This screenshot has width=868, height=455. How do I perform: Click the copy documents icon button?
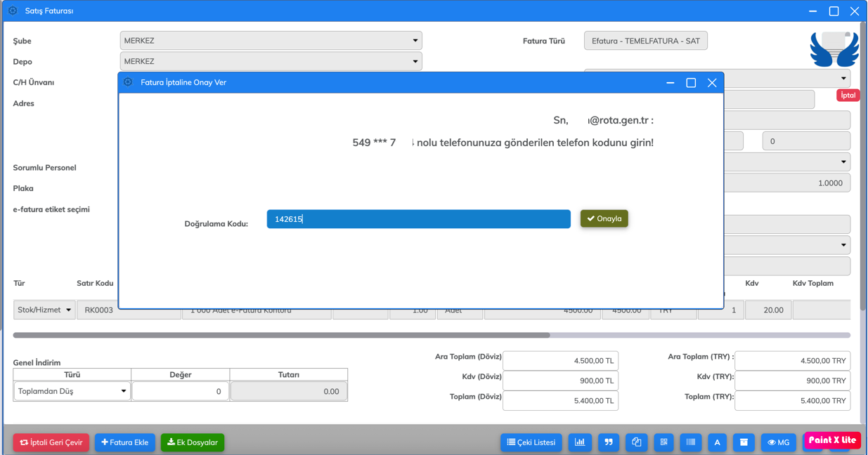(636, 442)
